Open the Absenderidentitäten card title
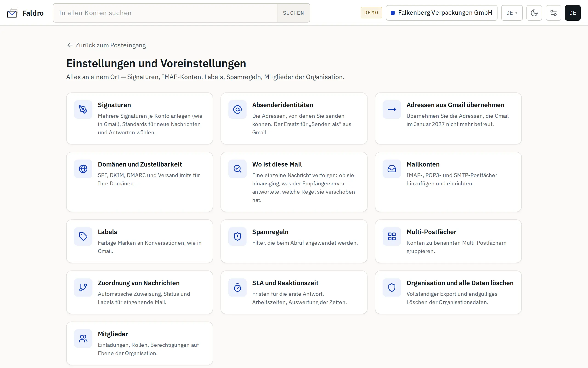This screenshot has height=368, width=588. [x=283, y=105]
